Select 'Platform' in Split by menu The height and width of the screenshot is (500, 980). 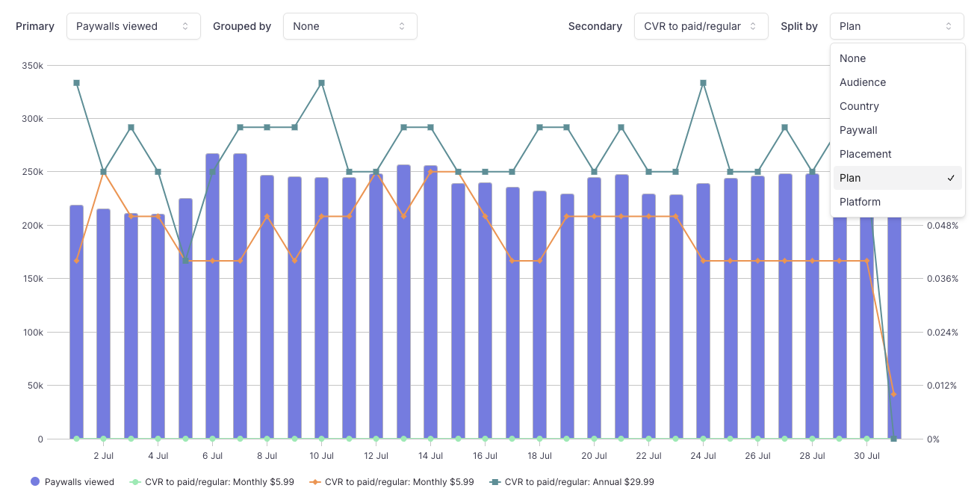tap(897, 202)
